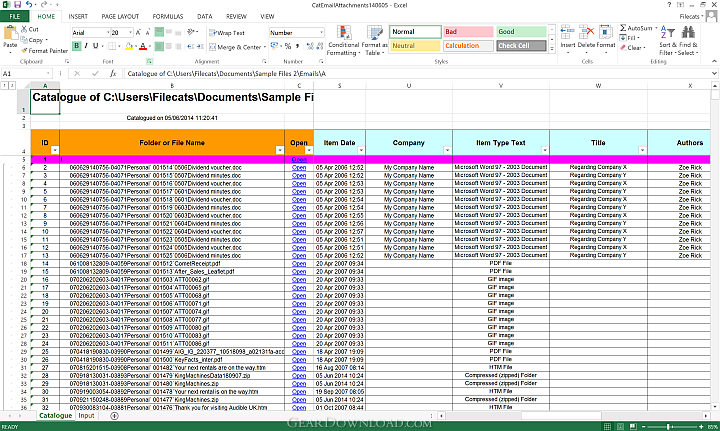The image size is (720, 431).
Task: Click the Percent Style icon
Action: 288,46
